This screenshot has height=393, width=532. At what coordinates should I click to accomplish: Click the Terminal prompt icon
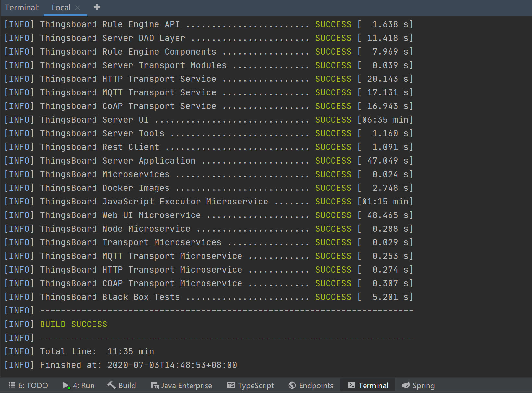pyautogui.click(x=352, y=385)
